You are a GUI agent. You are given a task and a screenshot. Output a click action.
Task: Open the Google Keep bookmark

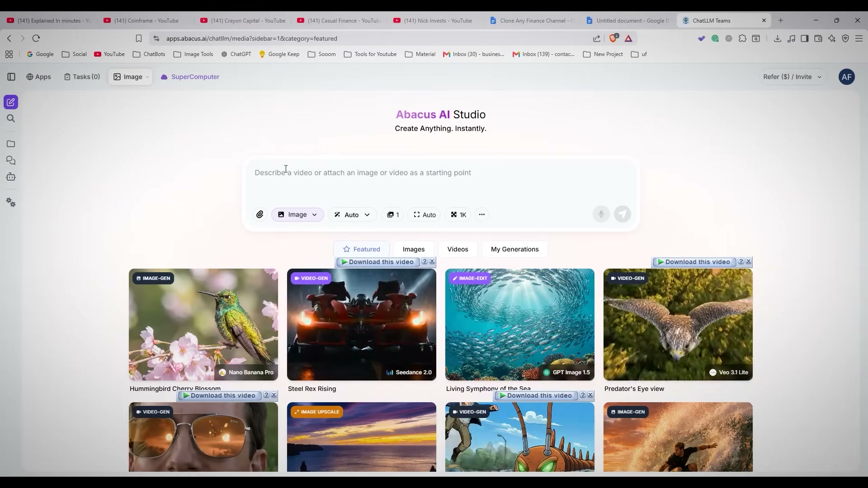[x=279, y=54]
